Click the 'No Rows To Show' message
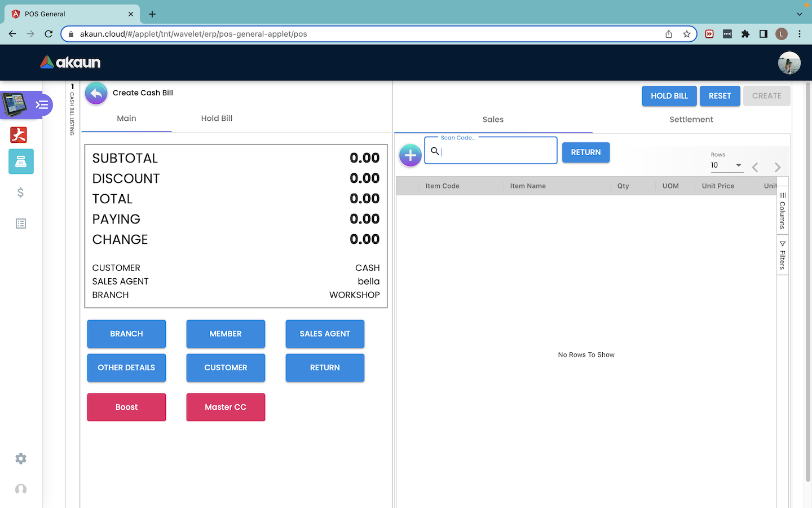This screenshot has height=508, width=812. point(586,355)
